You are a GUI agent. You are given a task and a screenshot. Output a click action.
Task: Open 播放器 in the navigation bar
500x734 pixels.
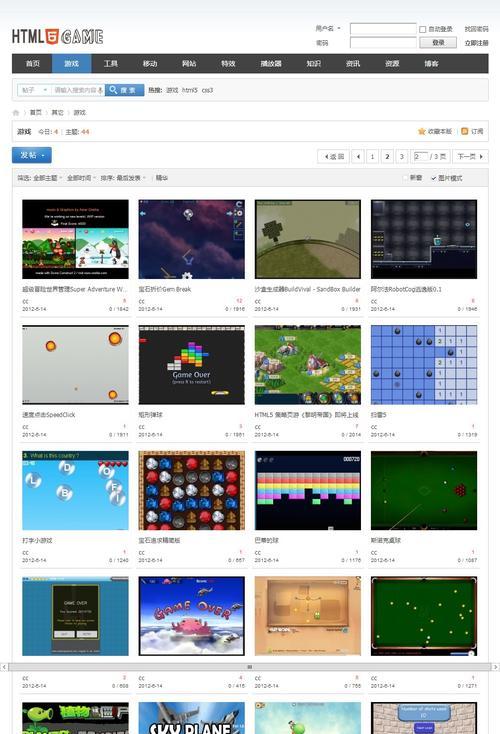click(x=271, y=64)
